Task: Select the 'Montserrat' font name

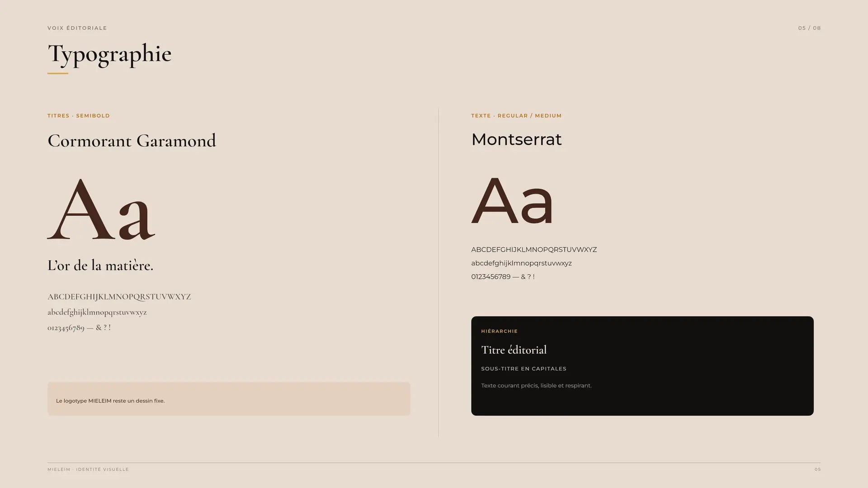Action: click(x=516, y=139)
